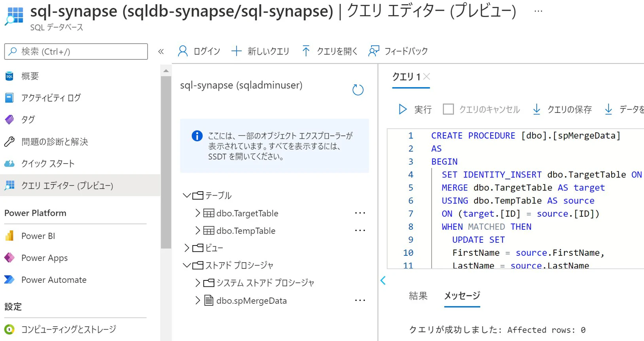This screenshot has width=644, height=341.
Task: Click the table icon for dbo.TargetTable
Action: click(x=209, y=213)
